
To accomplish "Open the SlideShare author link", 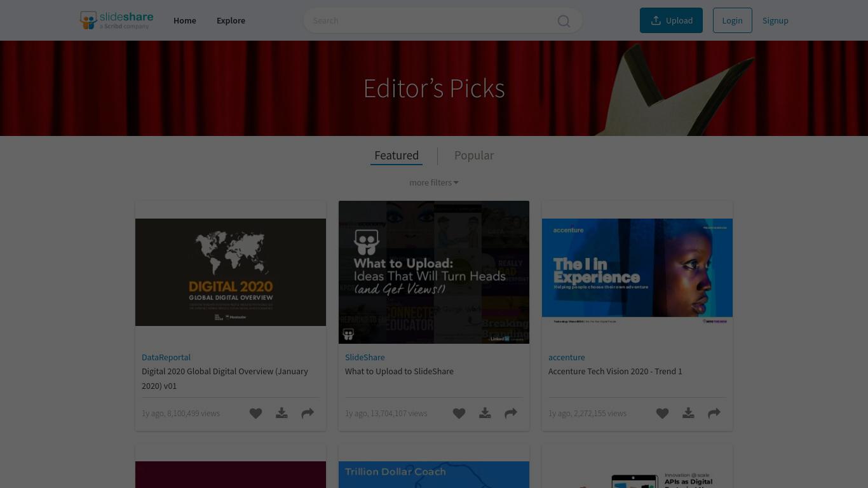I will [365, 357].
